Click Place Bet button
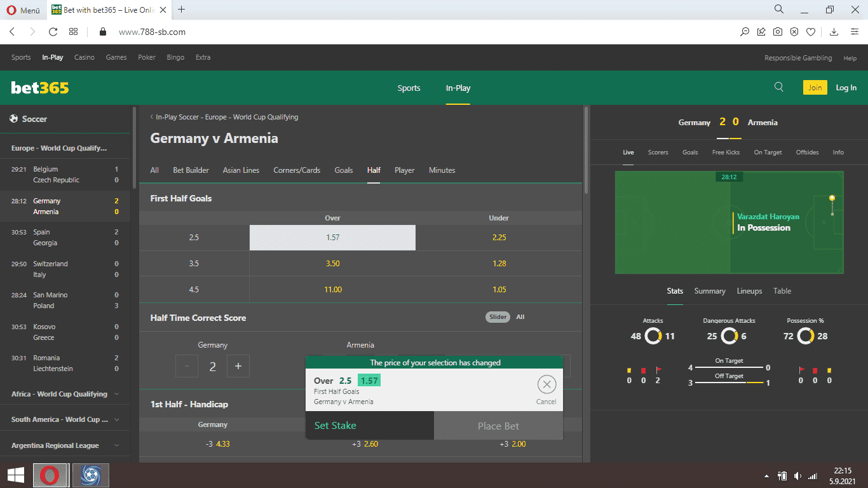This screenshot has width=868, height=488. click(x=498, y=426)
